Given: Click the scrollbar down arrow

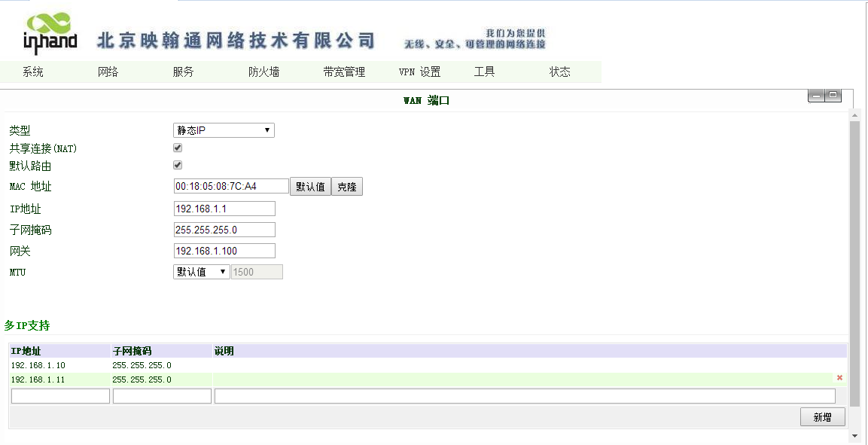Looking at the screenshot, I should 854,436.
